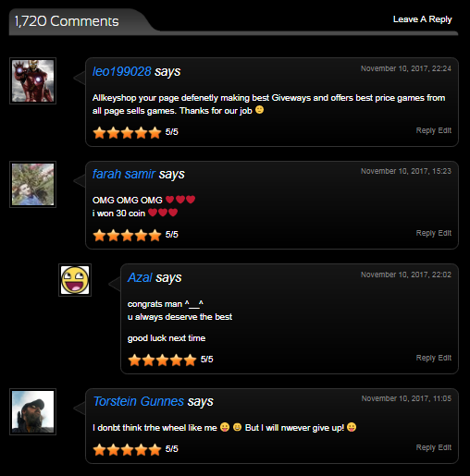Edit Torstein Gunnes's comment
This screenshot has width=470, height=476.
(445, 447)
